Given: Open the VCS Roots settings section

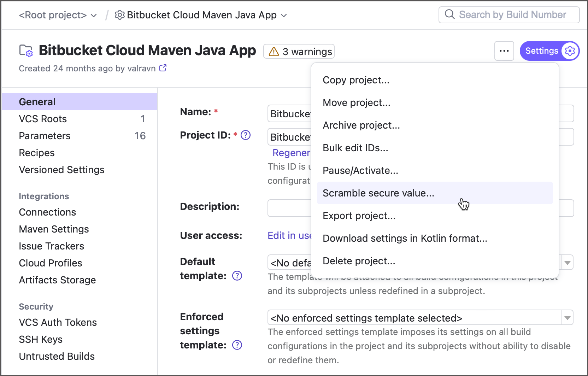Looking at the screenshot, I should tap(43, 119).
